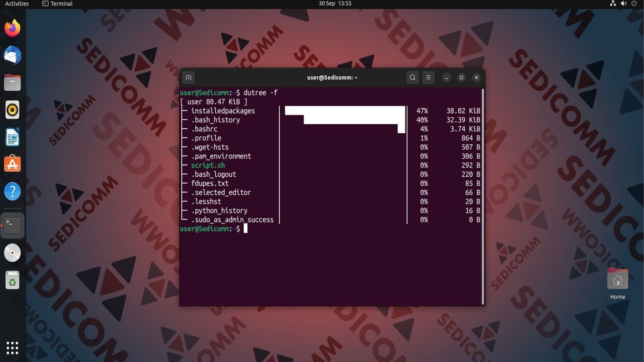Image resolution: width=644 pixels, height=362 pixels.
Task: Click the volume speaker icon
Action: tap(624, 3)
